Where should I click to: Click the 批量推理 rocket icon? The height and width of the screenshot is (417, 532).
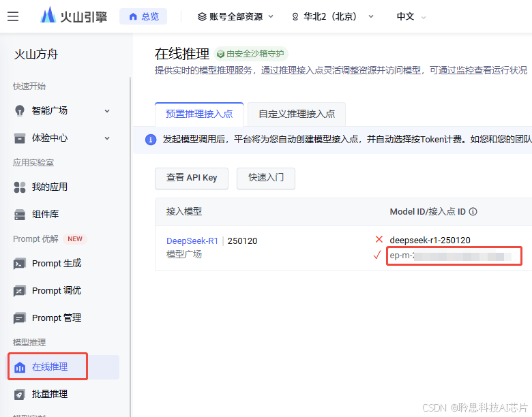(x=19, y=395)
